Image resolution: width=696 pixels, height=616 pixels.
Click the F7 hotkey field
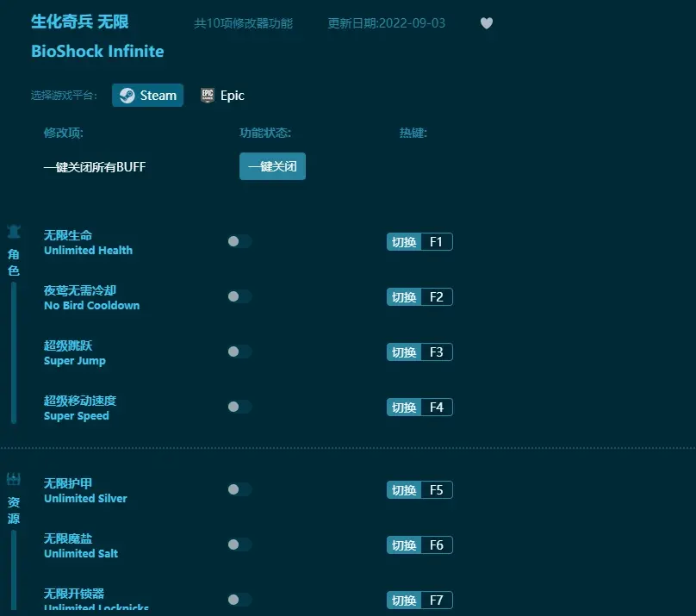point(437,600)
